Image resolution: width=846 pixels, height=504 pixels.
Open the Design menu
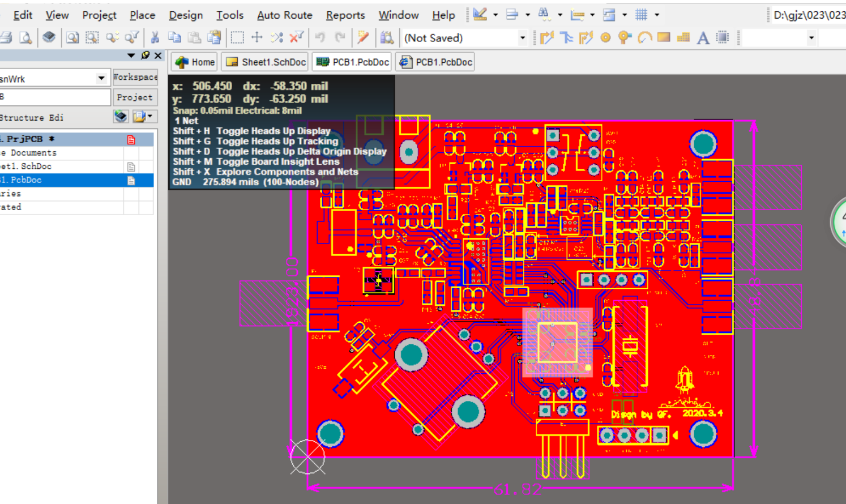pyautogui.click(x=186, y=15)
